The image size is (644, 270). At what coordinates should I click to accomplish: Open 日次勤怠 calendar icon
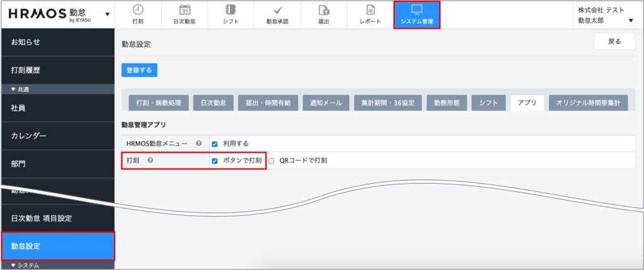(185, 10)
